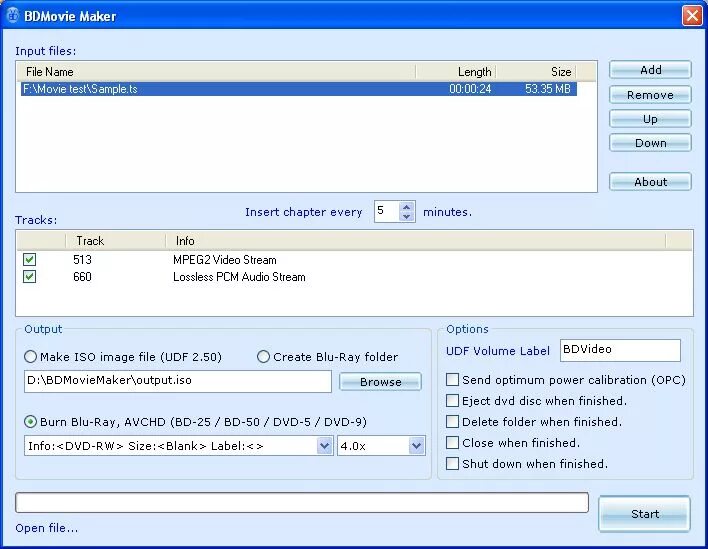Viewport: 708px width, 549px height.
Task: Enable Eject dvd disc when finished
Action: (x=452, y=401)
